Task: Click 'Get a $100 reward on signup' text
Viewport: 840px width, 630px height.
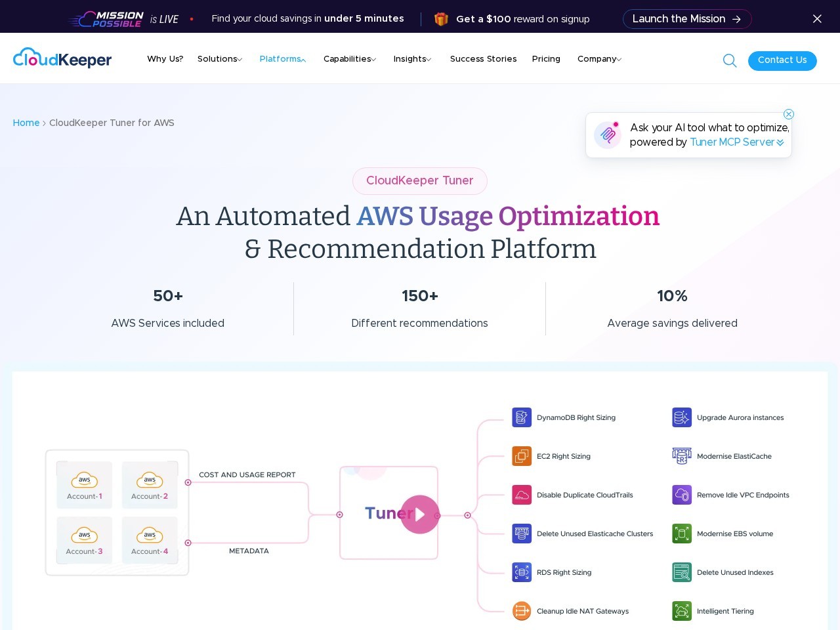Action: pyautogui.click(x=523, y=19)
